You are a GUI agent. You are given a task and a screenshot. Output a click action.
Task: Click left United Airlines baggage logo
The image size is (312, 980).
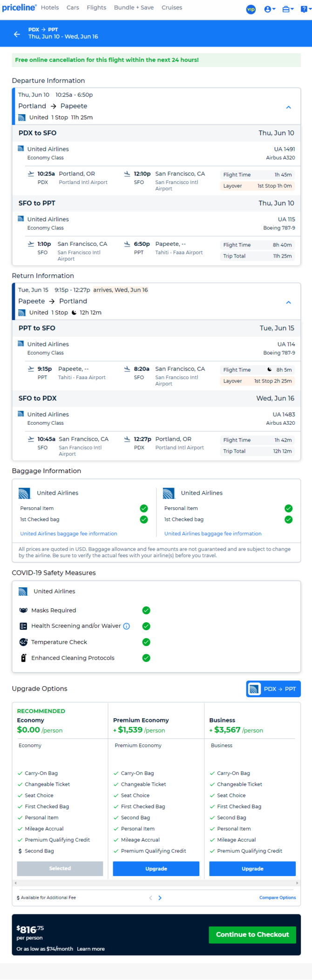point(24,493)
